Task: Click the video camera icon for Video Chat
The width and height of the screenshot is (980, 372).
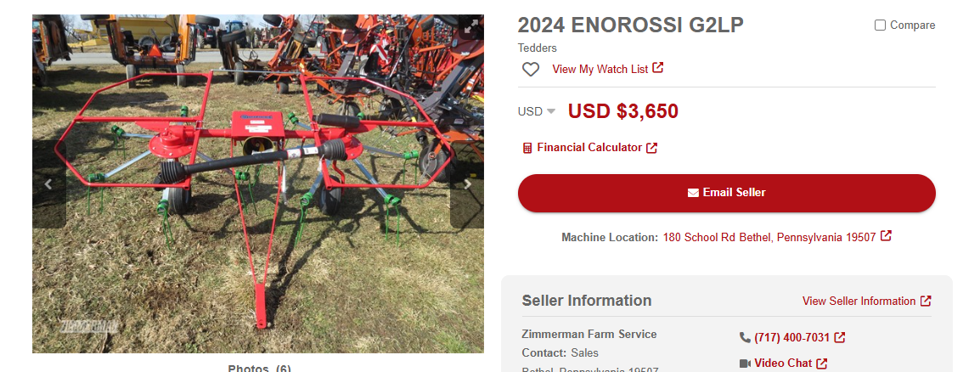Action: [745, 364]
